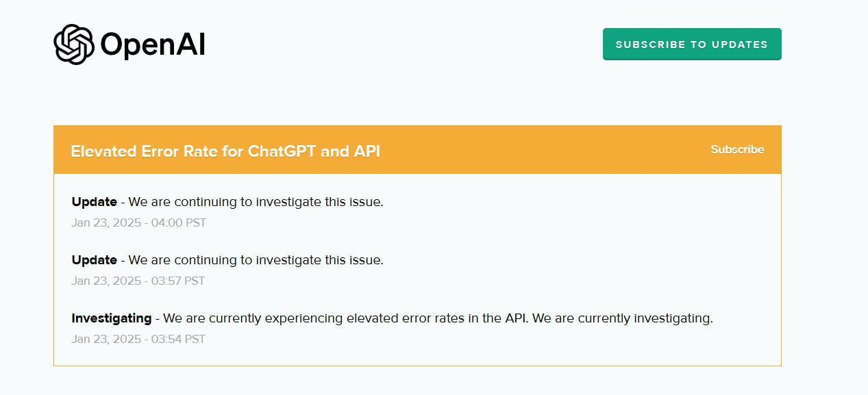Click the elevated error rates investigating message
This screenshot has width=868, height=395.
tap(438, 318)
